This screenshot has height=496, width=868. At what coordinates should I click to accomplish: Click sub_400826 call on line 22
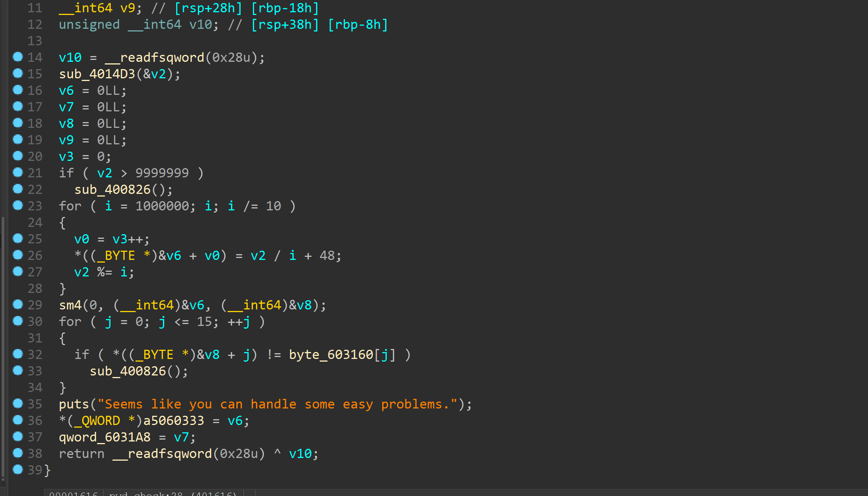(112, 190)
